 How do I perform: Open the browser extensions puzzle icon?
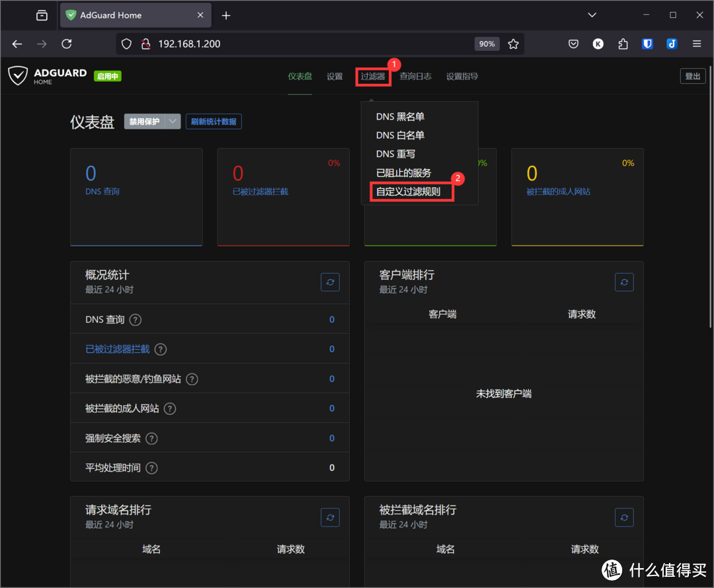coord(622,44)
